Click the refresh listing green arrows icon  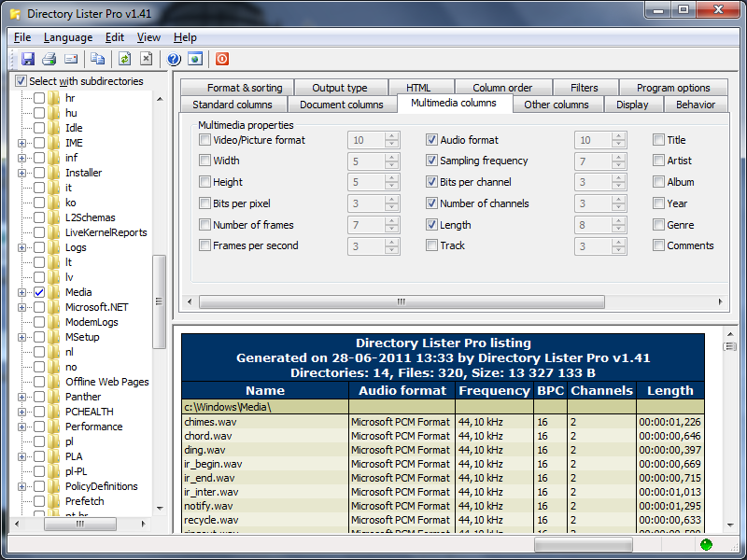pyautogui.click(x=124, y=59)
